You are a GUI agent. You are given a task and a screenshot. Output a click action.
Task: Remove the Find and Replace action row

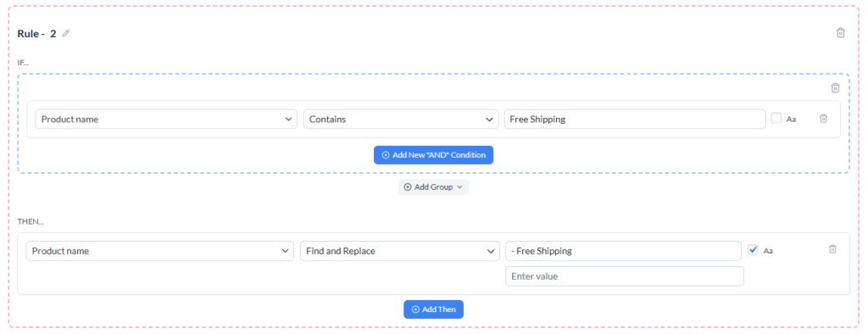(x=832, y=249)
